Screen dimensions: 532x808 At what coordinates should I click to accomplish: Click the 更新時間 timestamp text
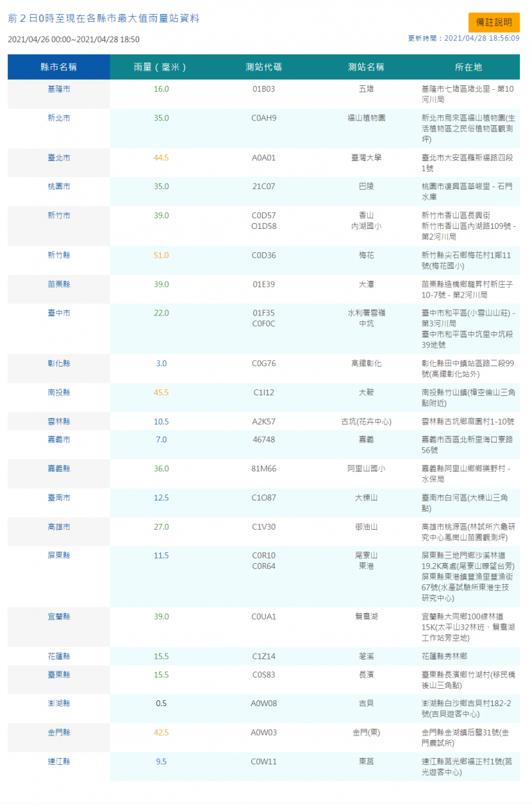[x=464, y=38]
